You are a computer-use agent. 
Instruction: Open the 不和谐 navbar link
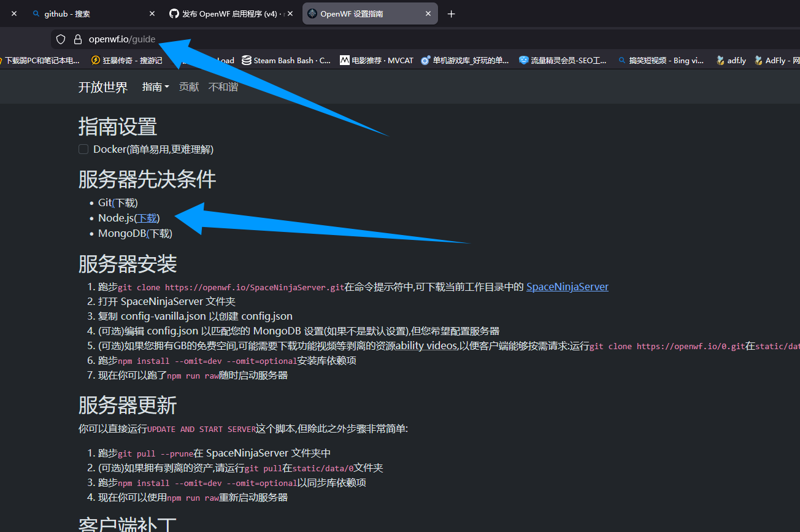[223, 87]
